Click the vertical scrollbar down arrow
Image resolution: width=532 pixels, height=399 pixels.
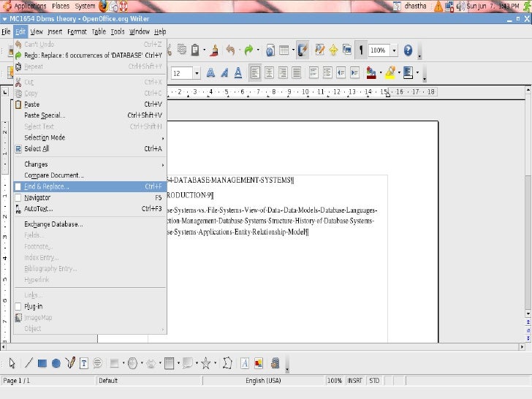click(x=528, y=313)
